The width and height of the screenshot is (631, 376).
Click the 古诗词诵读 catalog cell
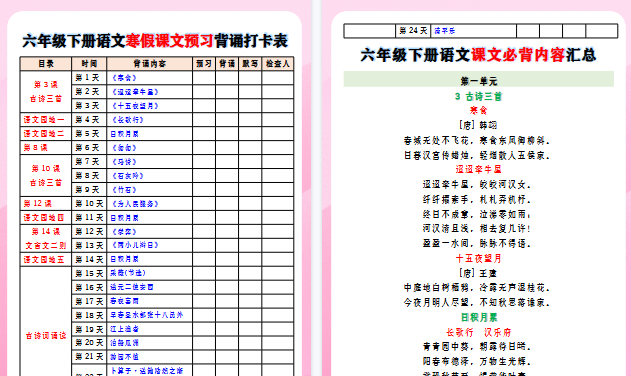pyautogui.click(x=46, y=335)
